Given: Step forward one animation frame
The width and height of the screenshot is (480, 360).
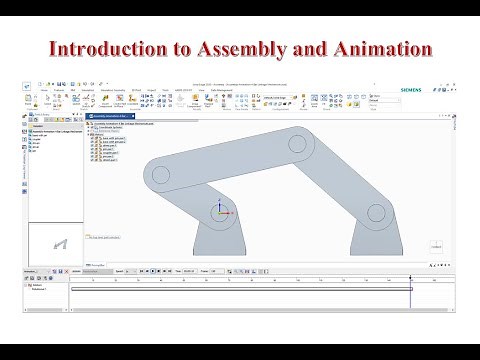Looking at the screenshot, I should pyautogui.click(x=164, y=271).
